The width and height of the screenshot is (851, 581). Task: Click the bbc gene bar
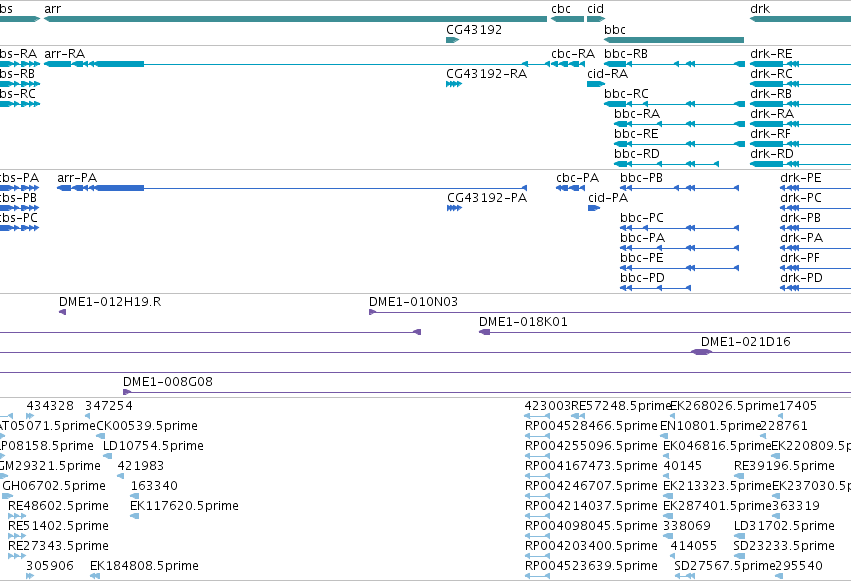(x=674, y=40)
